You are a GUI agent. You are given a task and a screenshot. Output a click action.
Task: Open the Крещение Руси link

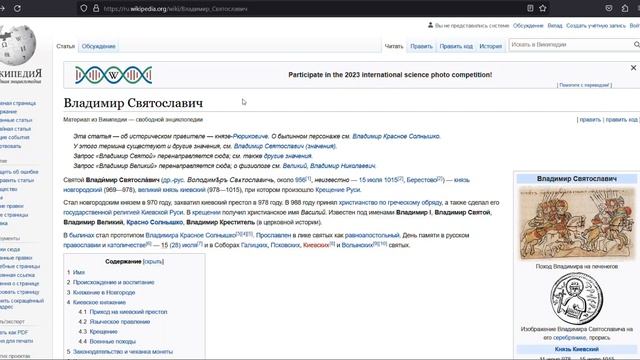[338, 190]
